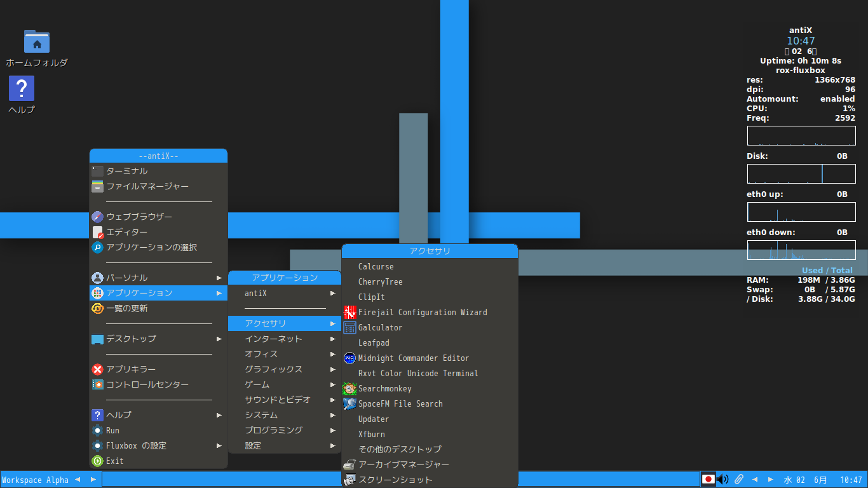The image size is (868, 488).
Task: Open the ヘルプ question-mark desktop icon
Action: (22, 89)
